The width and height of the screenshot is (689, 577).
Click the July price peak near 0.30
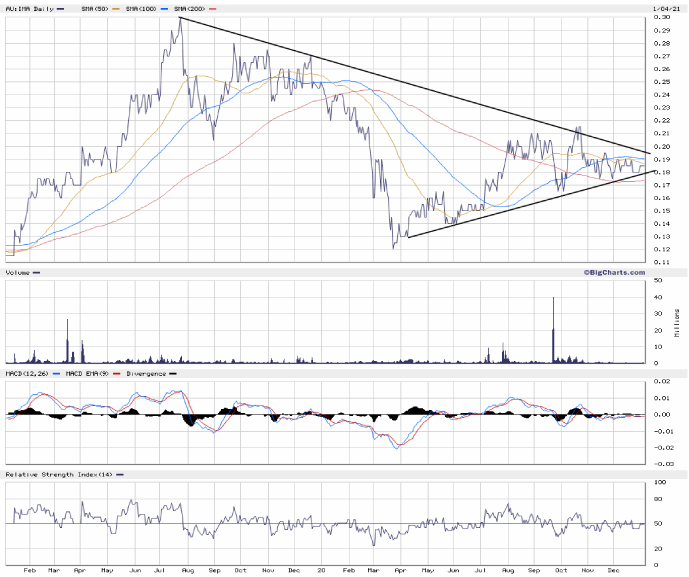tap(178, 19)
